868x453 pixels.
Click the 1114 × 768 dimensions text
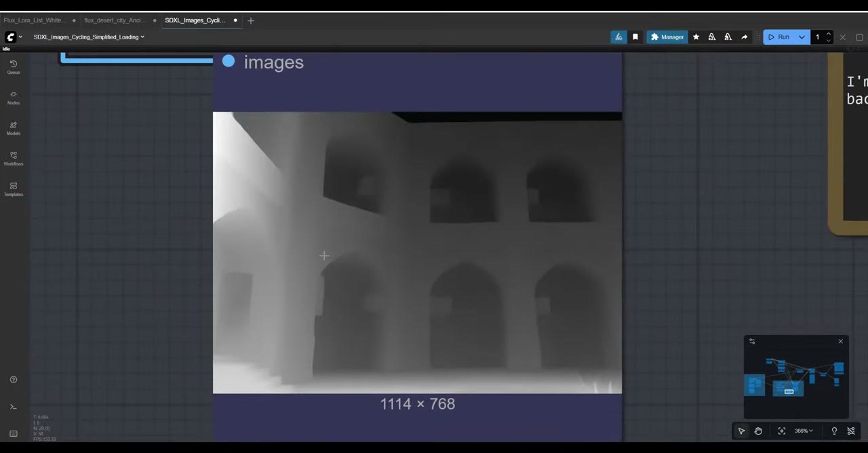(x=417, y=404)
